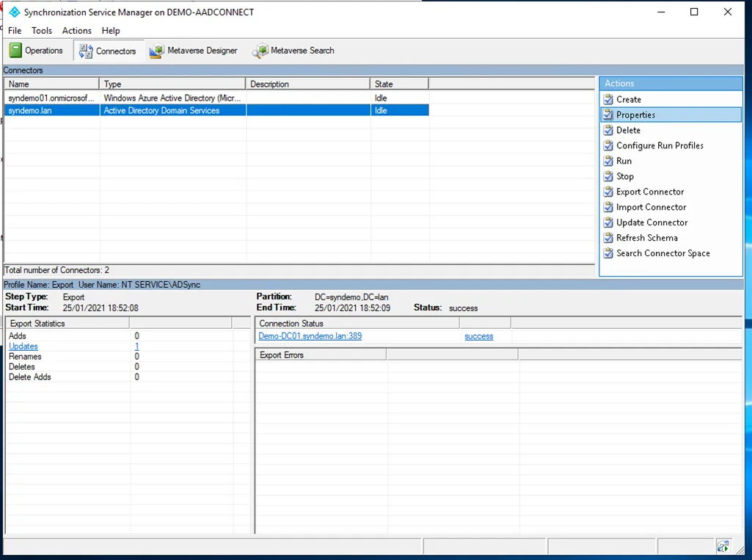Select the syndemo01.onmicrosoft connector row

[51, 98]
